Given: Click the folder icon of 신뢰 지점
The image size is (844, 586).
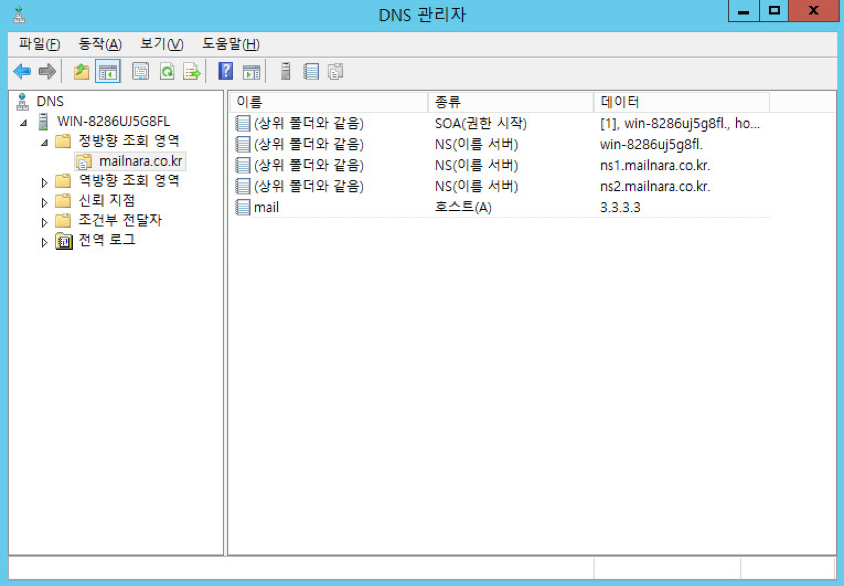Looking at the screenshot, I should tap(63, 201).
